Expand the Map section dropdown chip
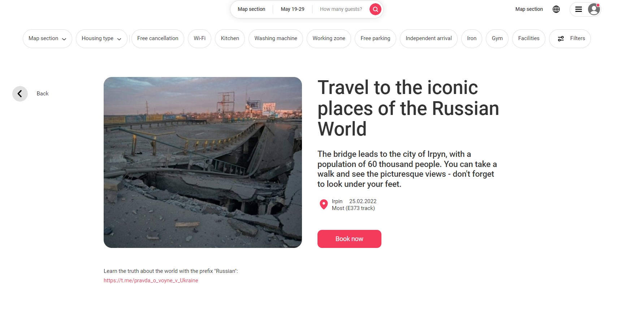This screenshot has width=644, height=313. point(47,39)
